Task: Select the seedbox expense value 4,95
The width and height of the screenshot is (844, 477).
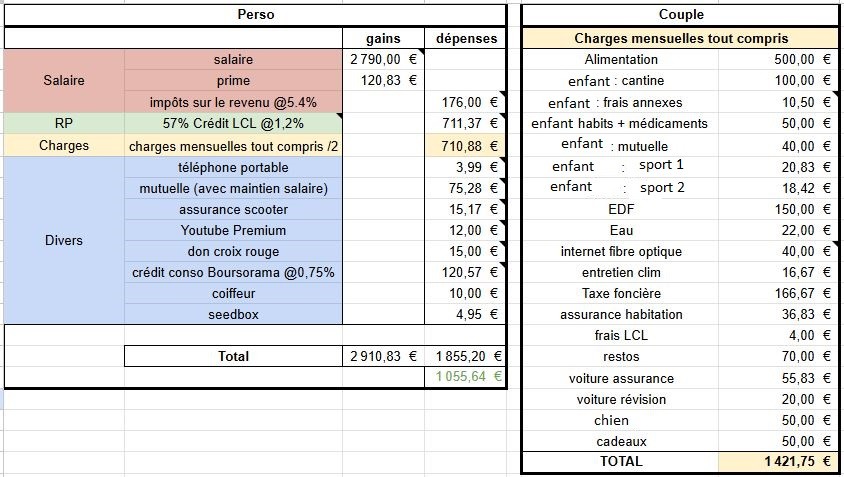Action: pyautogui.click(x=467, y=315)
